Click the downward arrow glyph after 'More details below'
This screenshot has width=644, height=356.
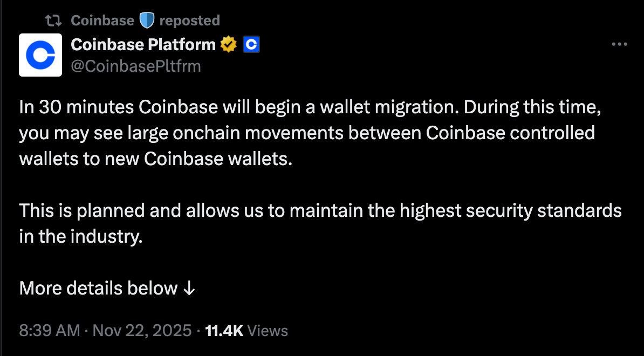click(x=189, y=289)
